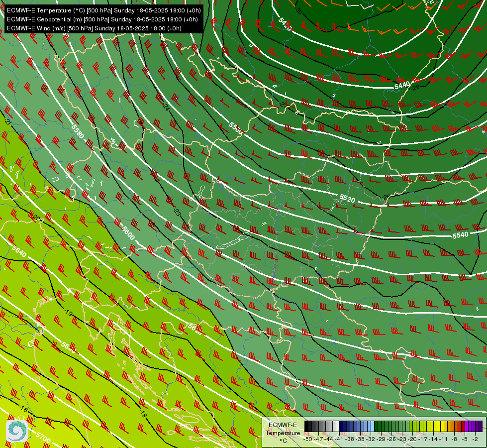The height and width of the screenshot is (448, 487).
Task: Click the 5440 geopotential contour label
Action: point(402,85)
